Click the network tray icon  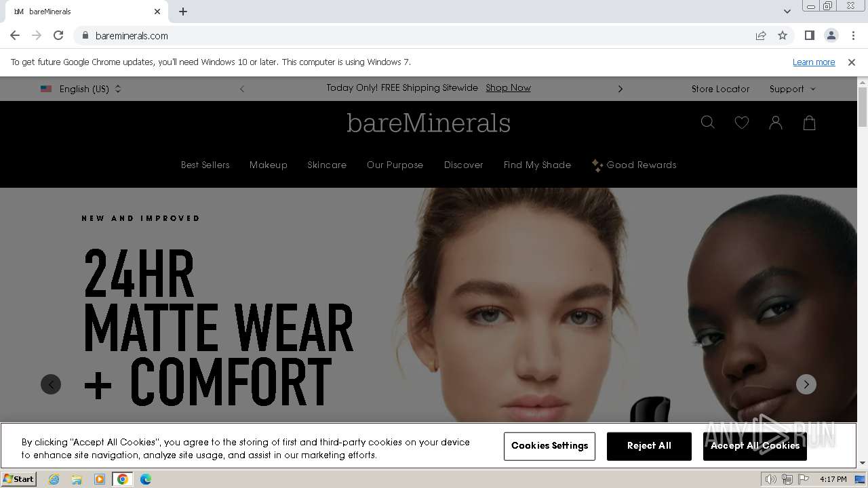(787, 479)
